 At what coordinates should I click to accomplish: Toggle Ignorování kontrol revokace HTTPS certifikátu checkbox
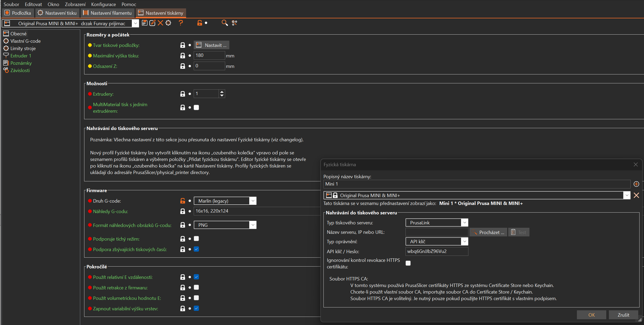pos(408,263)
